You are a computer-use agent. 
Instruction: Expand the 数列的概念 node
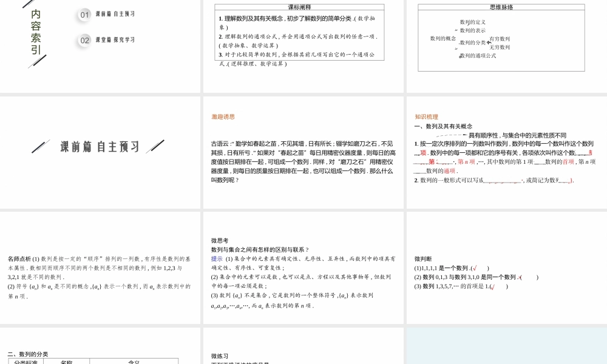[443, 38]
